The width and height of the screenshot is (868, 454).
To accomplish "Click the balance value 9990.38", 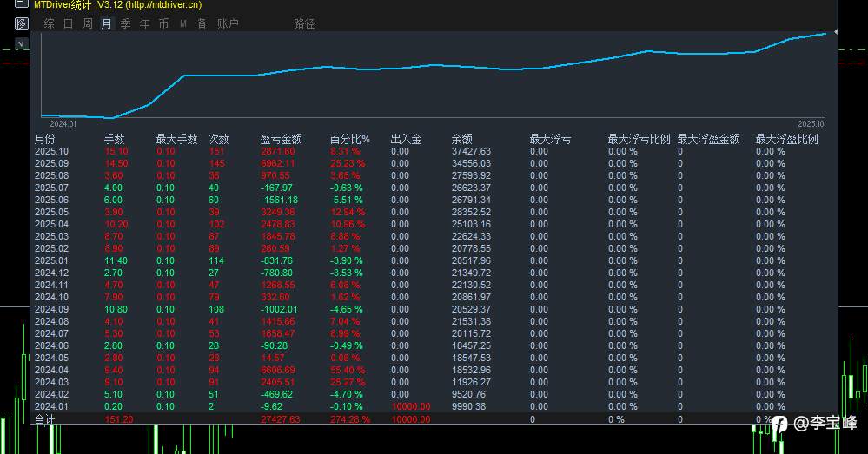I will (468, 406).
